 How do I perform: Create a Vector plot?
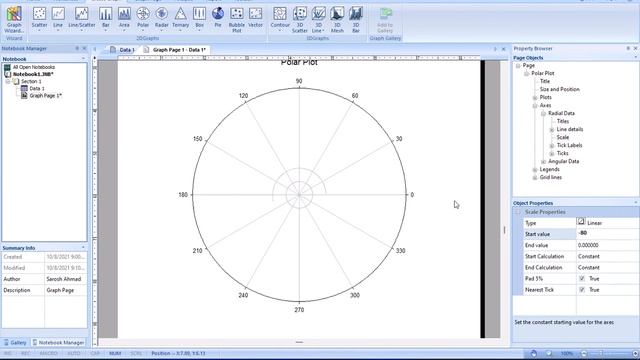(256, 17)
